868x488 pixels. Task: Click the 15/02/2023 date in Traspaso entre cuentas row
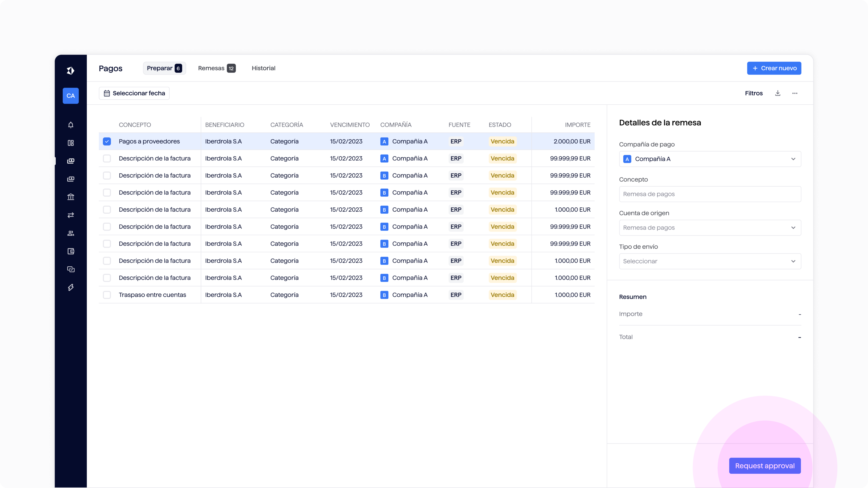[346, 295]
